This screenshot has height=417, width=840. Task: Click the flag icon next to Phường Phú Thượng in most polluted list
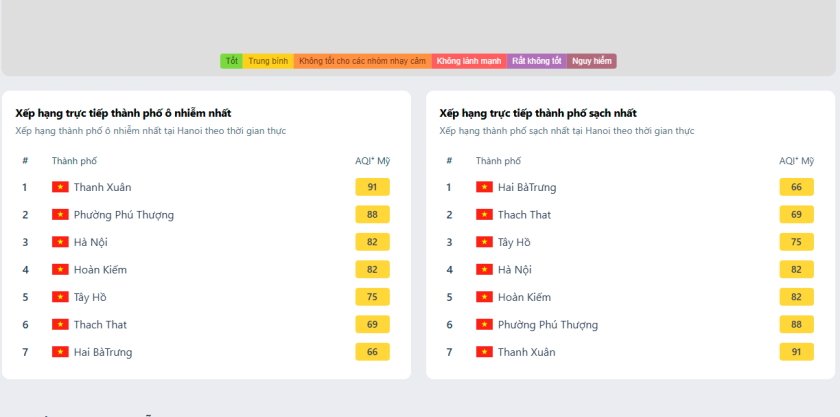(x=60, y=215)
